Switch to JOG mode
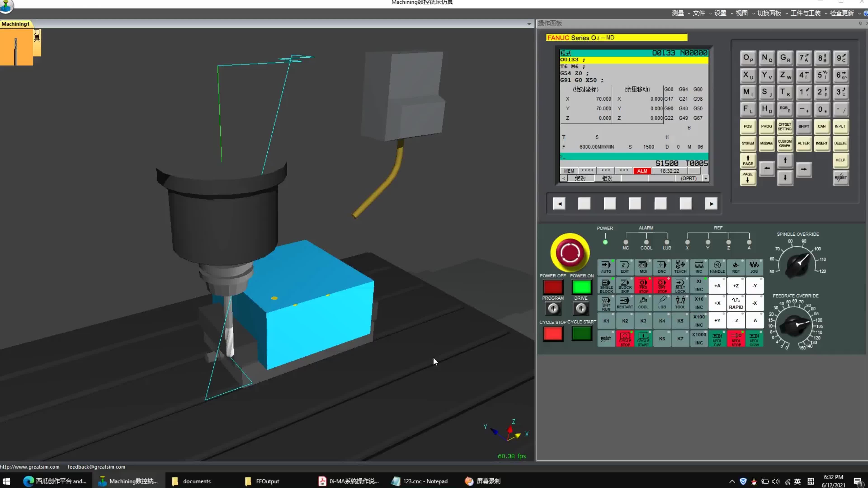The height and width of the screenshot is (488, 868). [754, 267]
